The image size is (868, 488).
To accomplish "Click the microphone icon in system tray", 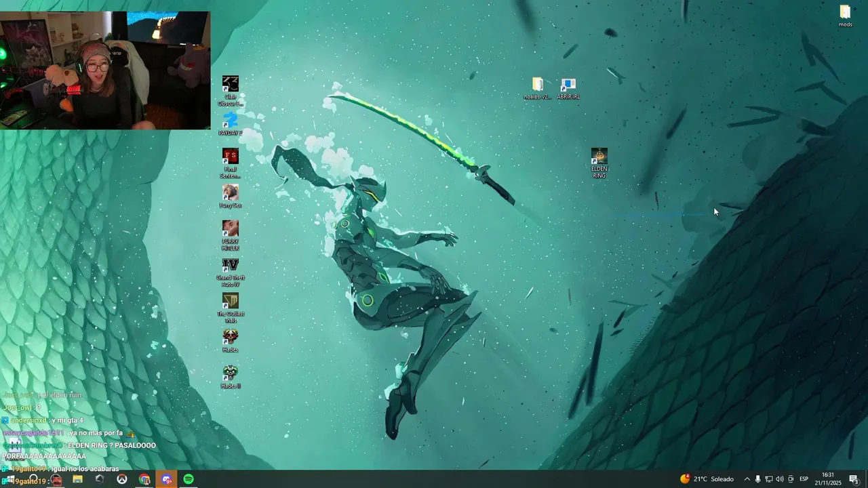I will coord(758,479).
